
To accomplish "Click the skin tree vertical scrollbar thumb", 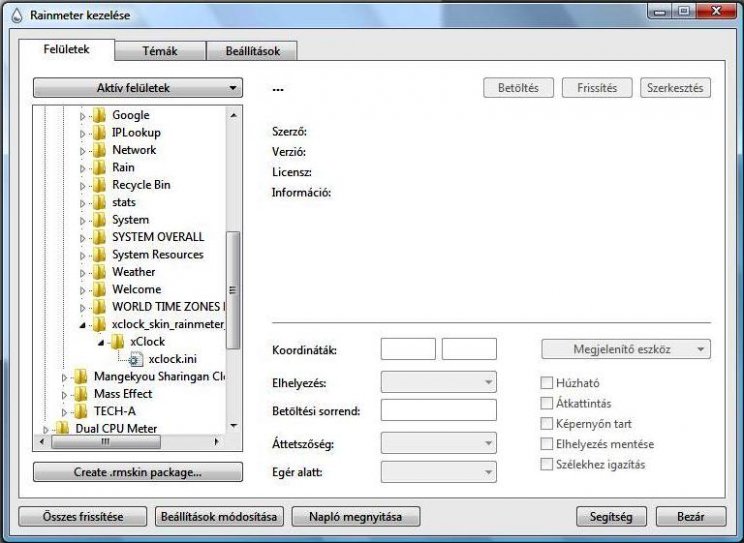I will (233, 290).
